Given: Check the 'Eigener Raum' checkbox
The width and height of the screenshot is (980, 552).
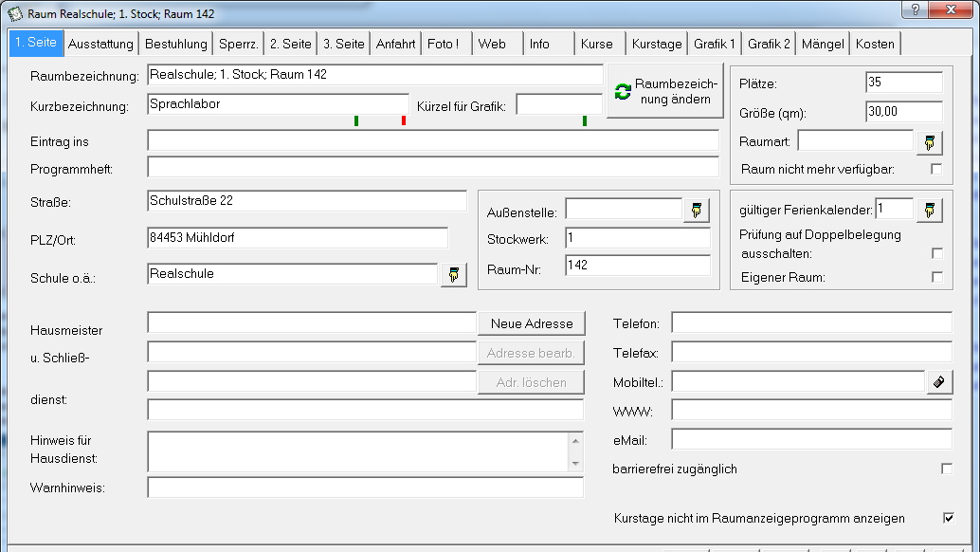Looking at the screenshot, I should [936, 277].
